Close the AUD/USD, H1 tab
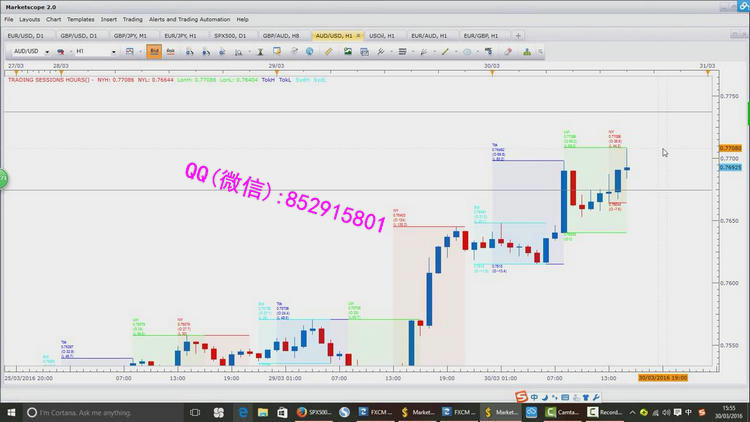Image resolution: width=750 pixels, height=422 pixels. (x=359, y=35)
